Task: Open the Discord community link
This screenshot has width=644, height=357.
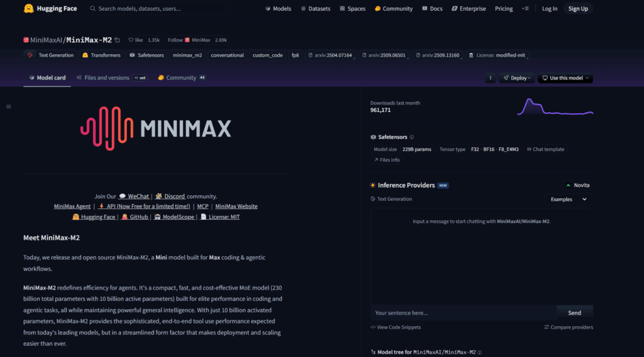Action: pos(170,196)
